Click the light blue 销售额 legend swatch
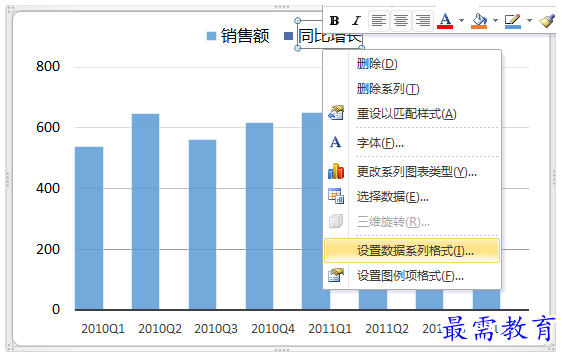The height and width of the screenshot is (360, 564). pos(212,36)
